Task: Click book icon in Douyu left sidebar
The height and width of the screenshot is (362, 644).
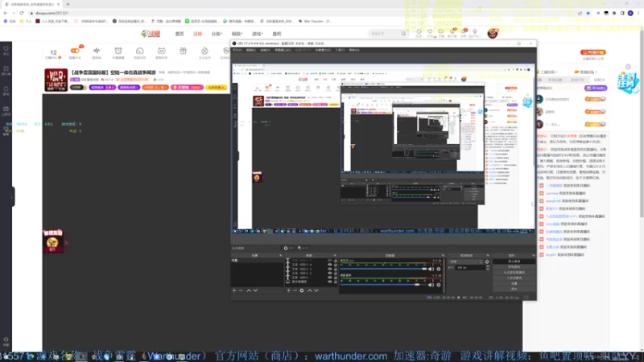Action: click(6, 68)
